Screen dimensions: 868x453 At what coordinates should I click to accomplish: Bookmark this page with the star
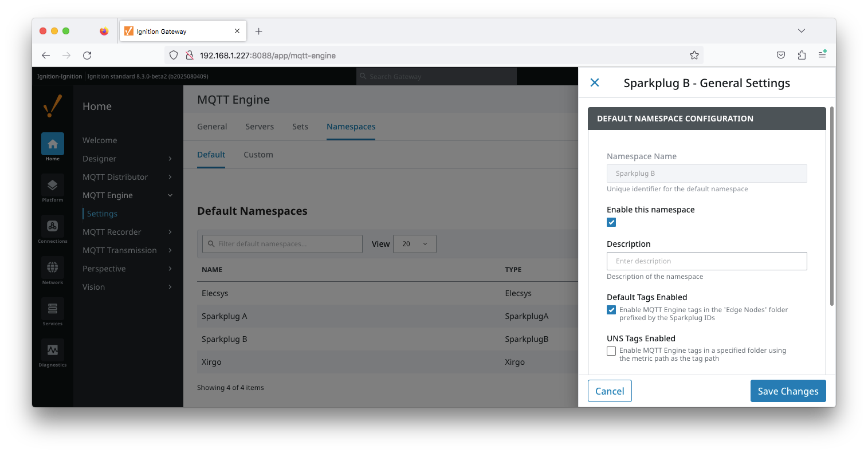(x=694, y=55)
